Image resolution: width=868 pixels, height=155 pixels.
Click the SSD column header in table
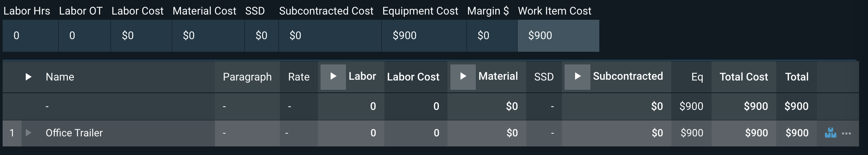click(x=544, y=77)
